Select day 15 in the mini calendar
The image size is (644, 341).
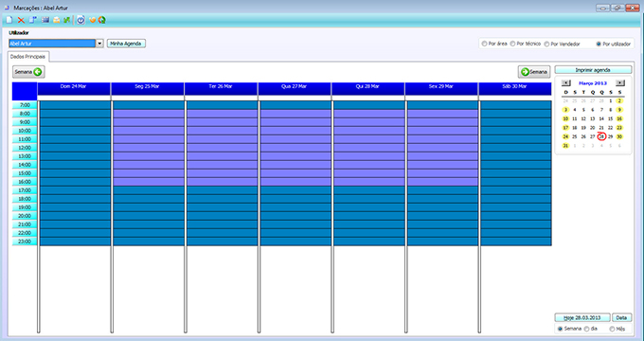(610, 118)
